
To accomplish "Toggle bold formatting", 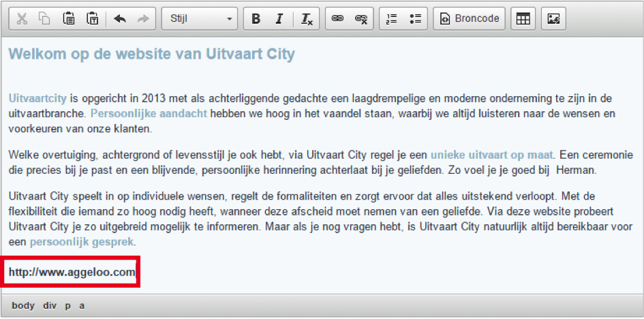I will tap(256, 19).
